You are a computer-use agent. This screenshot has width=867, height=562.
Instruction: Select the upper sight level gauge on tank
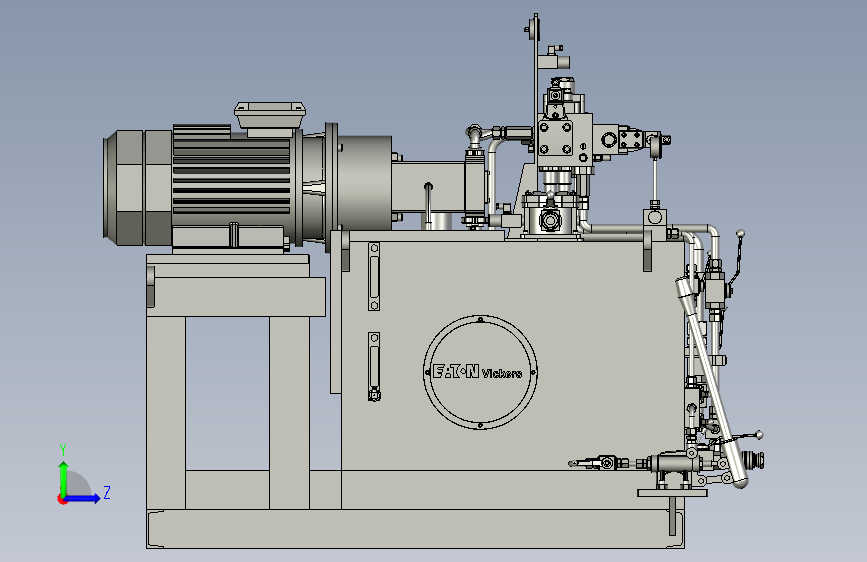pyautogui.click(x=374, y=277)
